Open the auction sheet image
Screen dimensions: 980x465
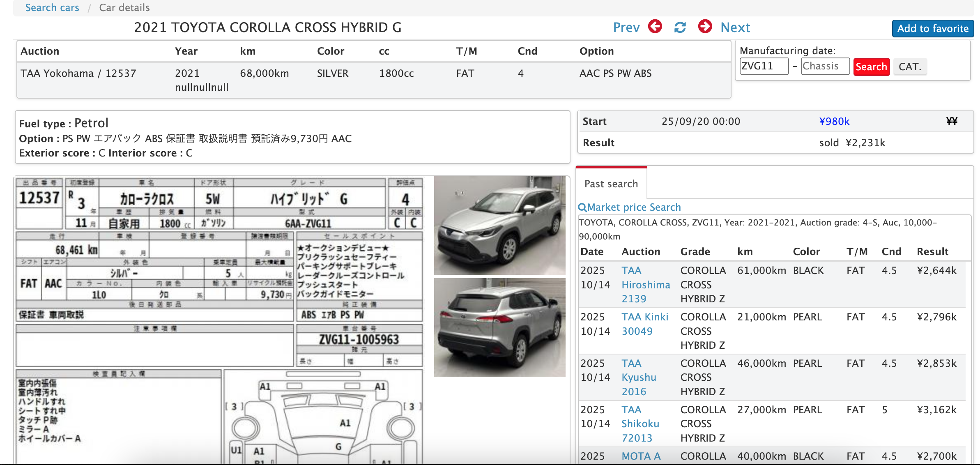(220, 320)
